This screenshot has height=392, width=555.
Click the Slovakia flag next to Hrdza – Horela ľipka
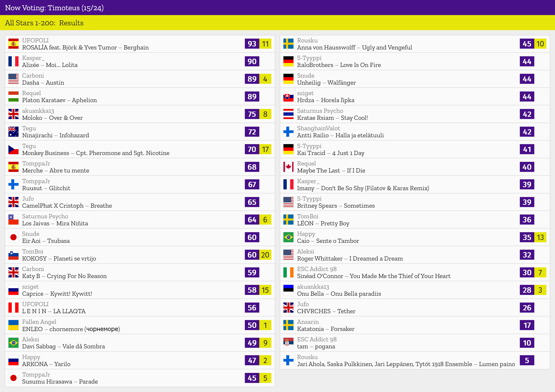[288, 96]
